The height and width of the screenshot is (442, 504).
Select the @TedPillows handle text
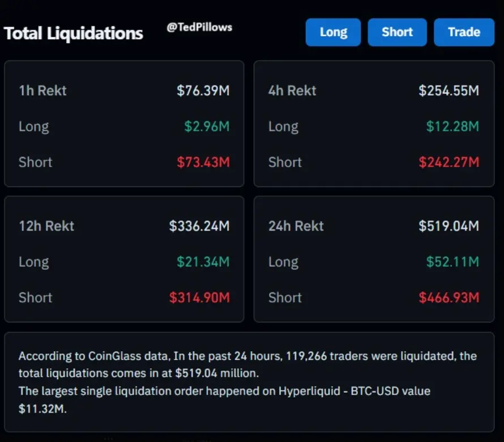coord(199,27)
